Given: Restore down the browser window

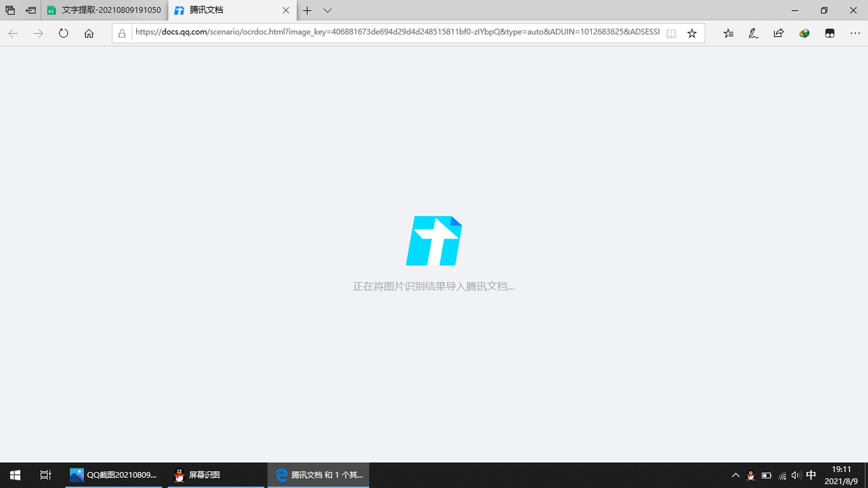Looking at the screenshot, I should (x=824, y=10).
